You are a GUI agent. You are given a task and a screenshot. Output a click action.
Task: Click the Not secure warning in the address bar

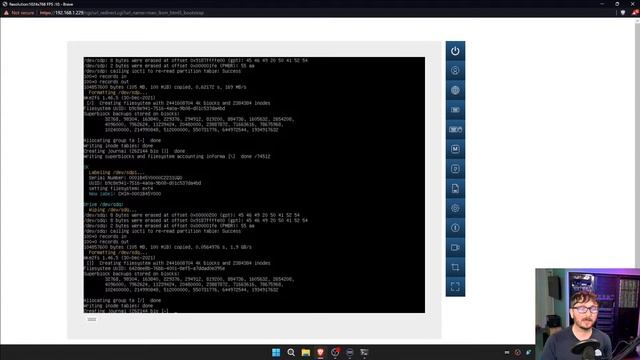click(19, 13)
